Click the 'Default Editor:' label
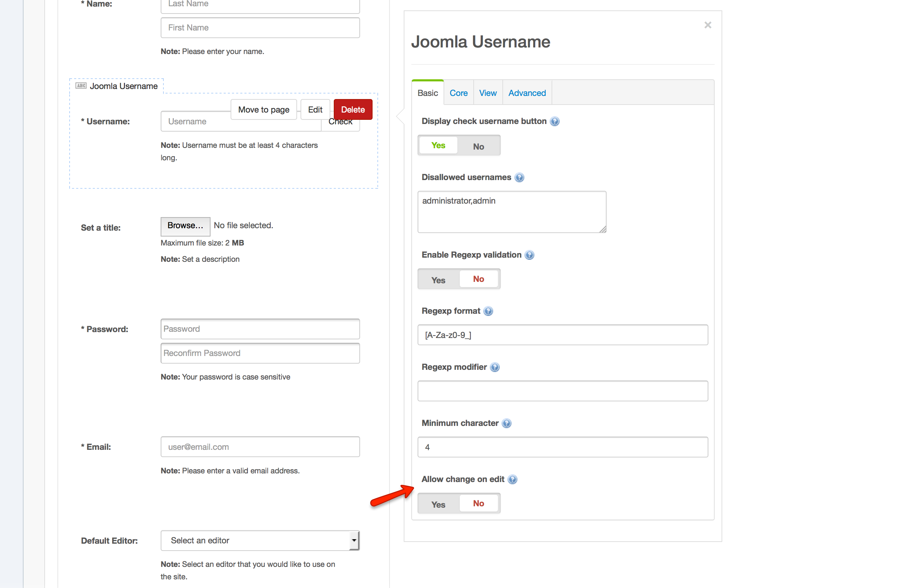Image resolution: width=921 pixels, height=588 pixels. click(x=109, y=541)
